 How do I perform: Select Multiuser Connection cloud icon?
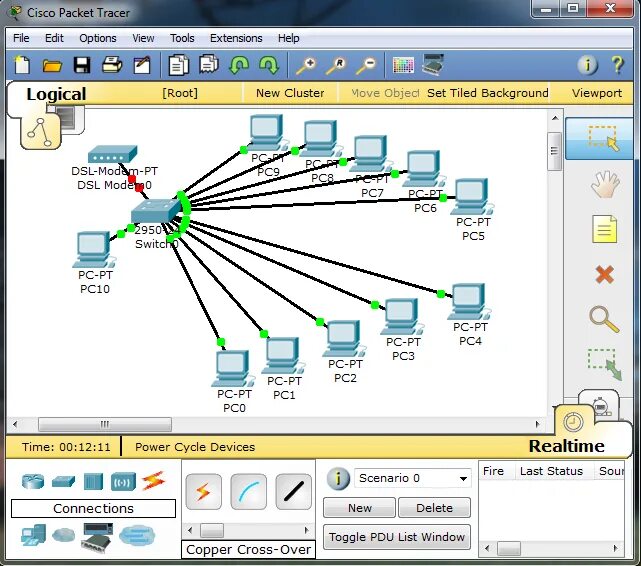137,535
